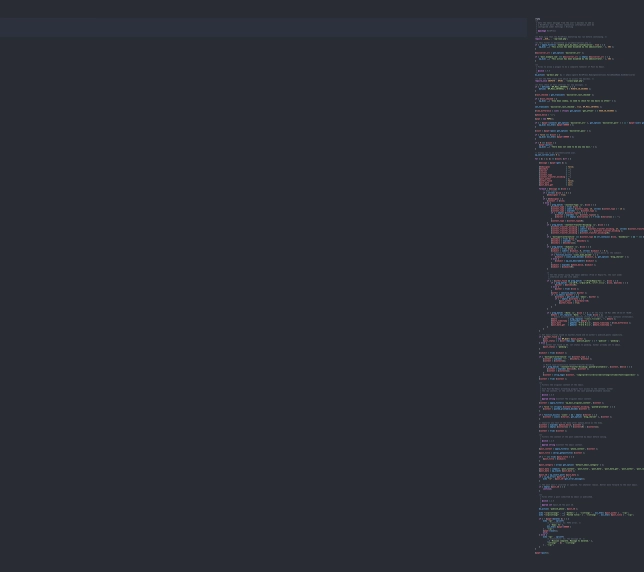Click the center of the empty dark editor pane
Viewport: 644px width, 572px height.
(x=263, y=300)
